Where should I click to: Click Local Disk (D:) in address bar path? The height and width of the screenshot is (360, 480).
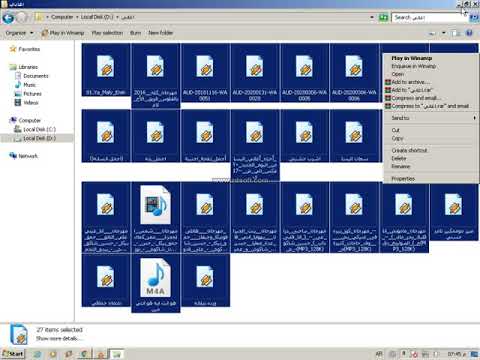[97, 17]
